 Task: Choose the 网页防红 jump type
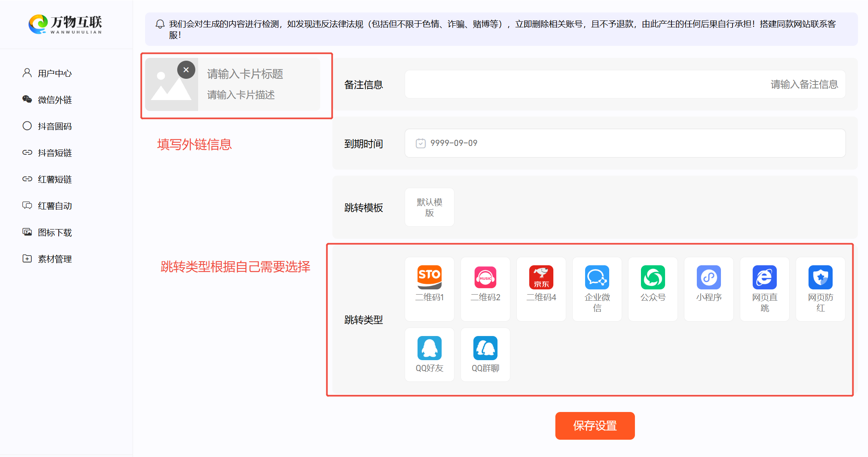point(821,289)
